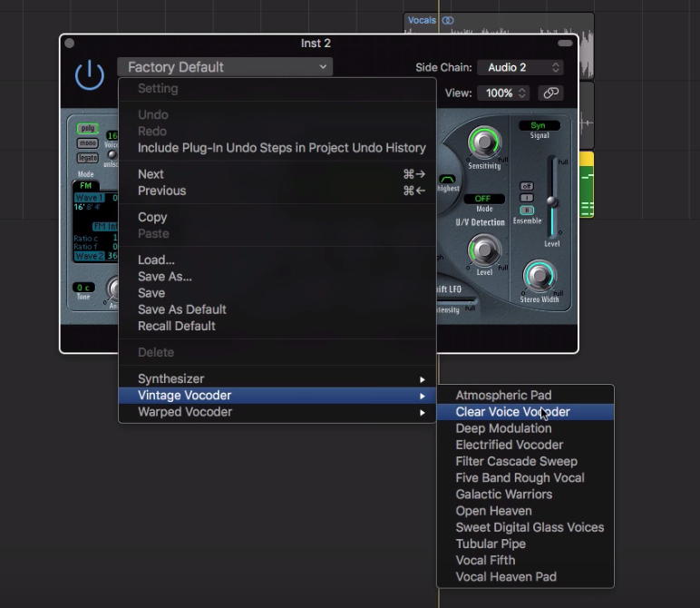This screenshot has height=608, width=700.
Task: Click the U/V Detection Level knob
Action: click(x=484, y=250)
